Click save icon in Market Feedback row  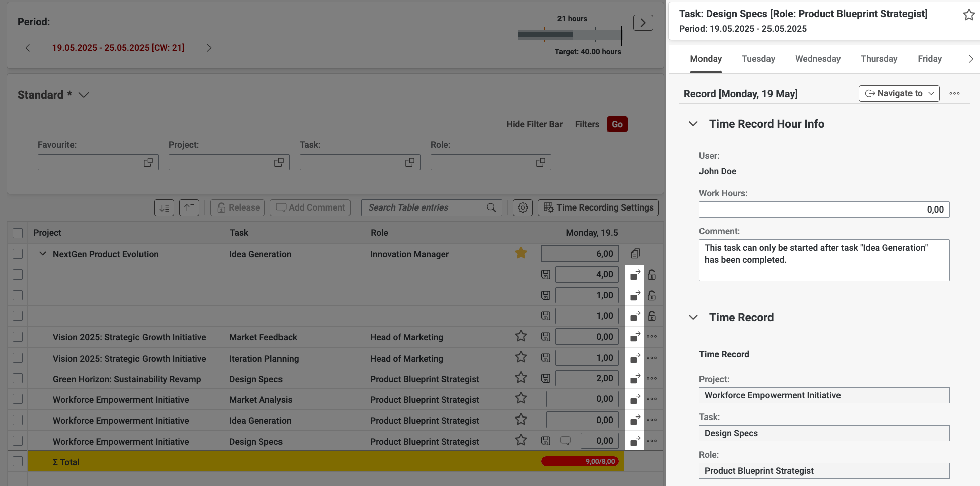click(546, 337)
